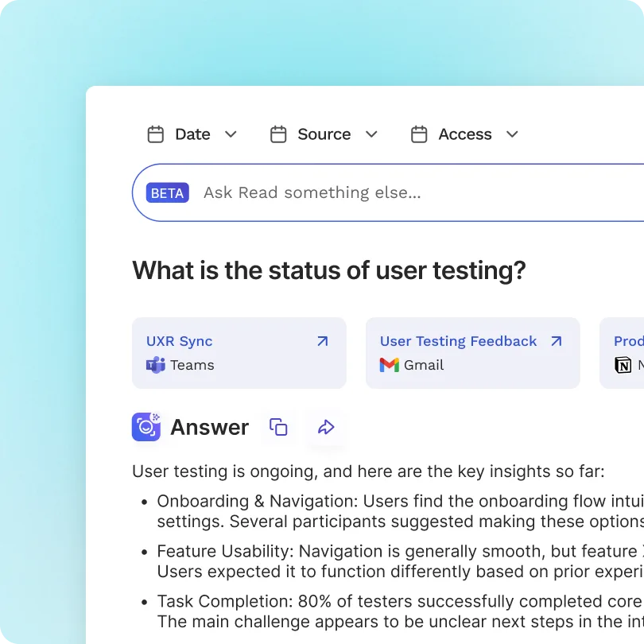Click the 'User testing is ongoing' sentence

coord(368,471)
